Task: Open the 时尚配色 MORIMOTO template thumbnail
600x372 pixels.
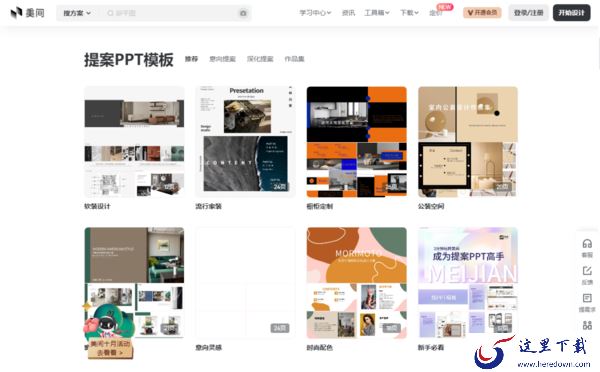Action: point(357,282)
